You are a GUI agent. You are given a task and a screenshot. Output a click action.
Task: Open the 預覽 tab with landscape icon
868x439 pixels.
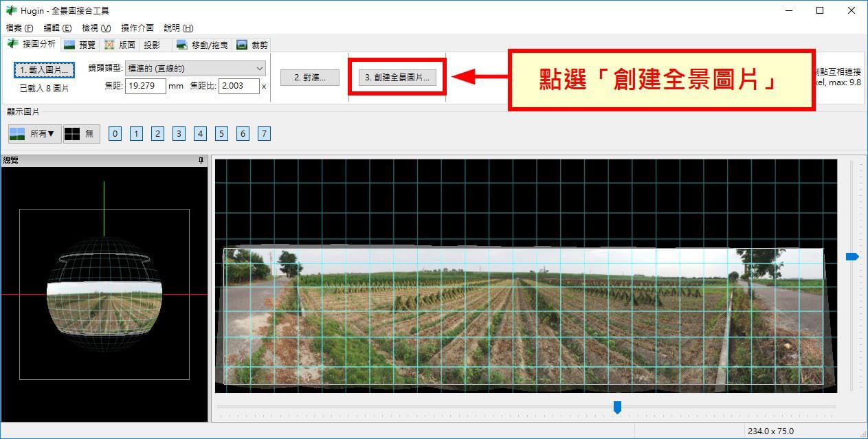coord(80,45)
